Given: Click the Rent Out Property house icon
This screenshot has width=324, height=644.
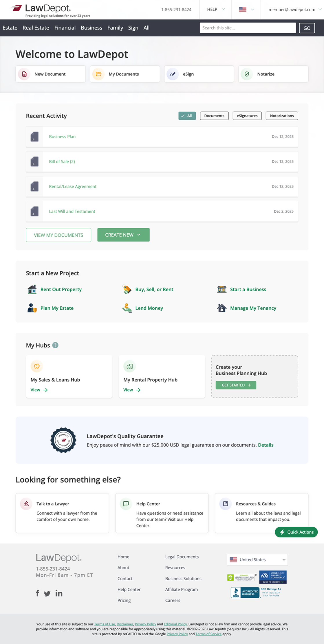Looking at the screenshot, I should pos(32,289).
